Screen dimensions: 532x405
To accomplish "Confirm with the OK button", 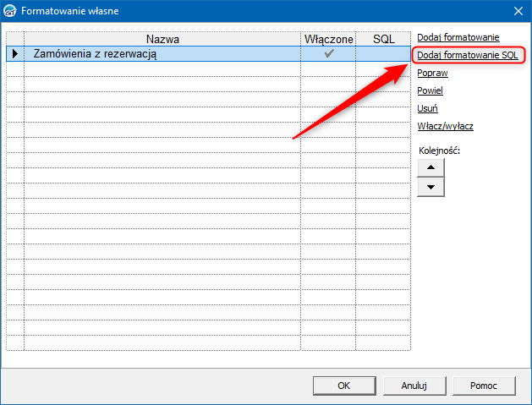I will pos(344,386).
